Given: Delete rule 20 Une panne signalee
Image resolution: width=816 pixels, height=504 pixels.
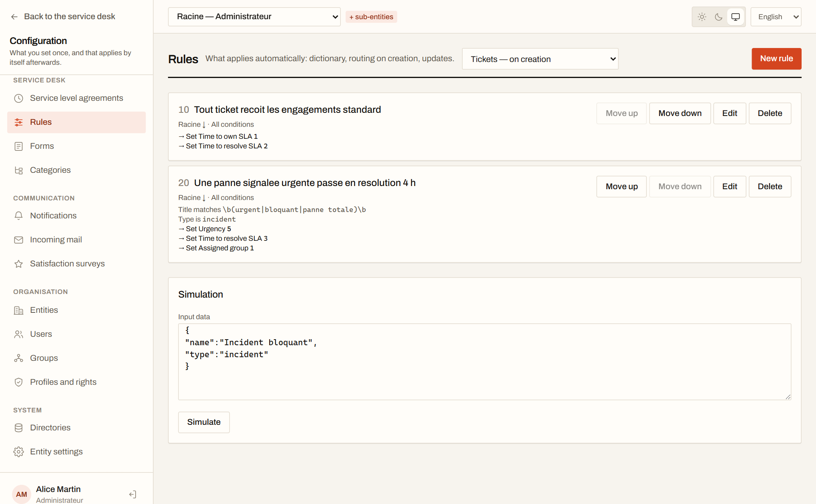Looking at the screenshot, I should pyautogui.click(x=770, y=187).
